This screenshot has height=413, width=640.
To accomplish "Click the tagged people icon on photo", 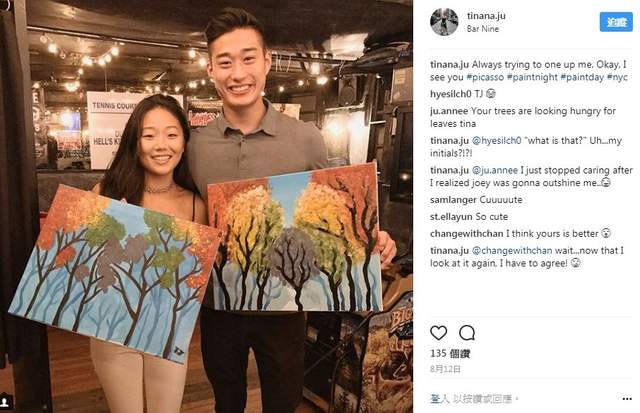I will [x=4, y=402].
